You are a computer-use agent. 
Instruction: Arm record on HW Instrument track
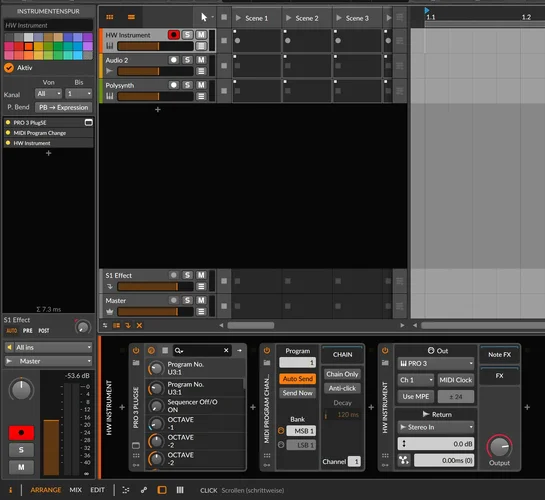tap(173, 35)
